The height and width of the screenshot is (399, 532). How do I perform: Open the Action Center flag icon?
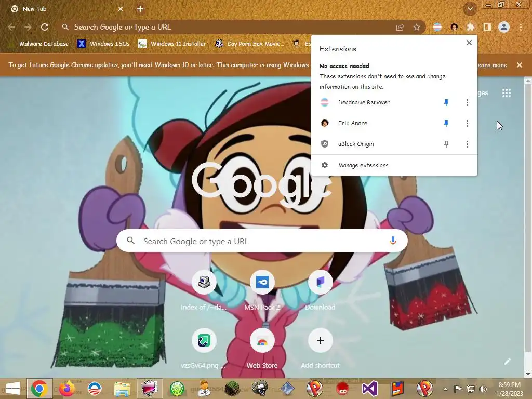[458, 389]
